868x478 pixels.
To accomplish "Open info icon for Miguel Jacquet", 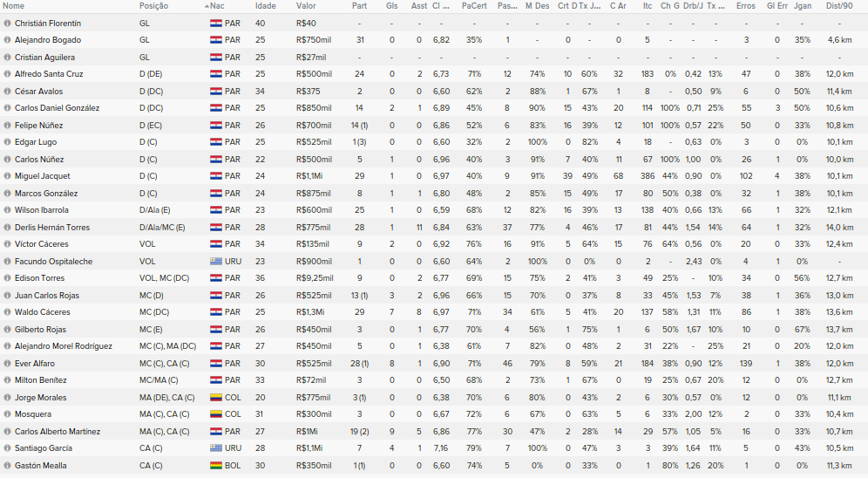I will pyautogui.click(x=7, y=176).
